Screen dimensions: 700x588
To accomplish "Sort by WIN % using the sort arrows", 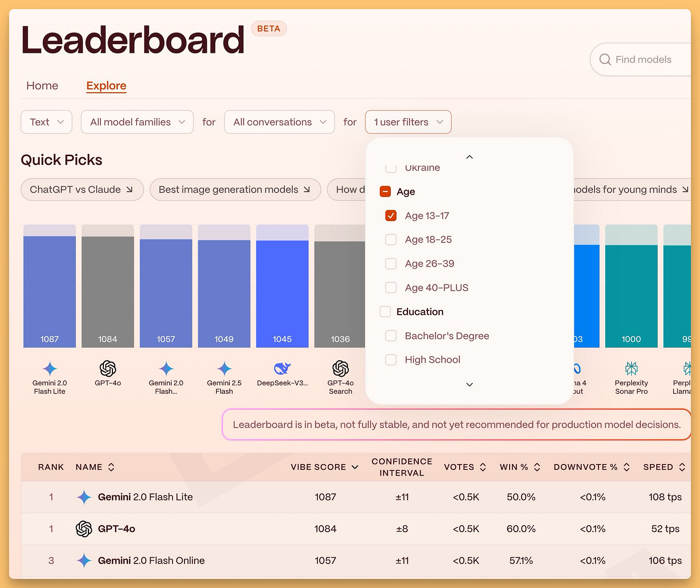I will click(537, 467).
